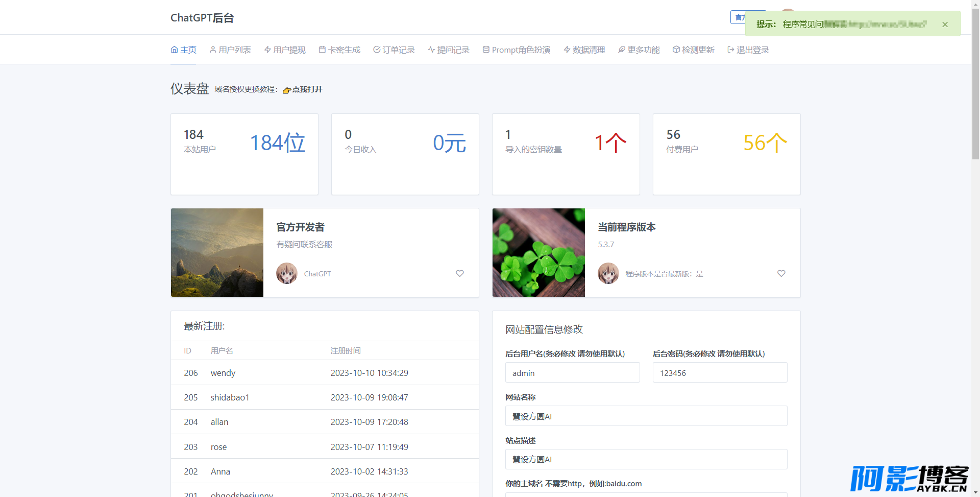Open the 用户列表 user list menu
Image resolution: width=980 pixels, height=497 pixels.
(230, 50)
